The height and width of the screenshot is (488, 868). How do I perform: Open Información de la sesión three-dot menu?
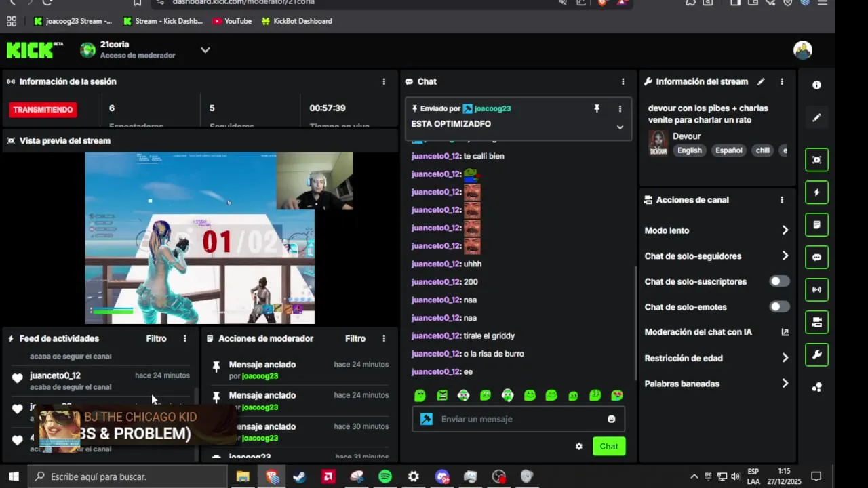click(384, 81)
